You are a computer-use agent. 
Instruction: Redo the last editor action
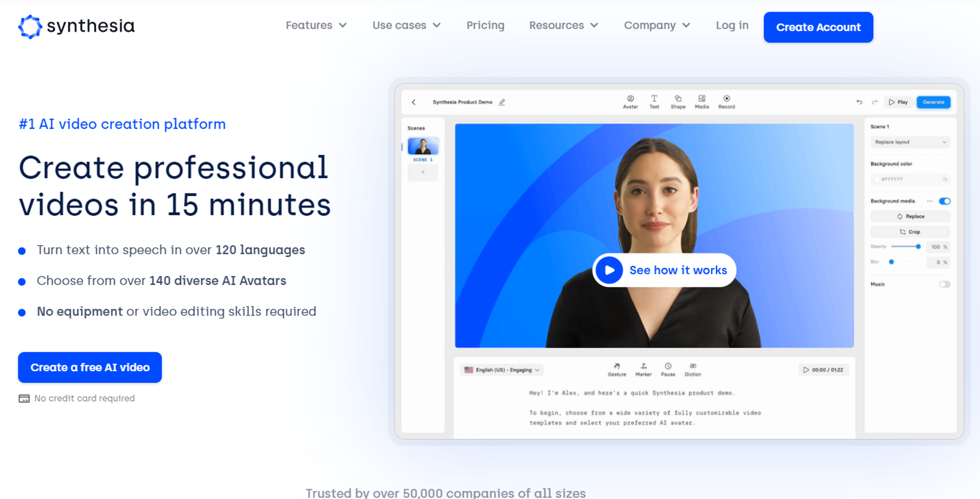pyautogui.click(x=875, y=102)
